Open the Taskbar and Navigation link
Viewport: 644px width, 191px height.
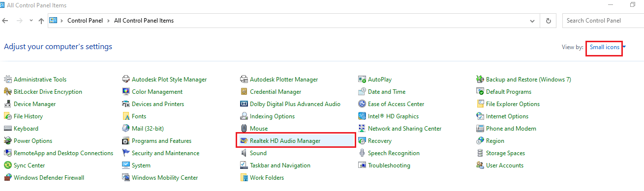click(280, 165)
